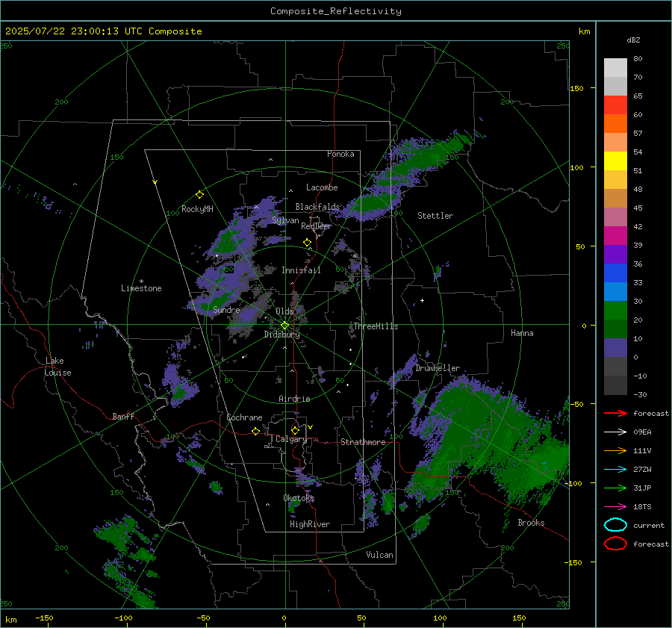The width and height of the screenshot is (672, 628).
Task: Click the red swatch in the dBZ scale
Action: (615, 105)
